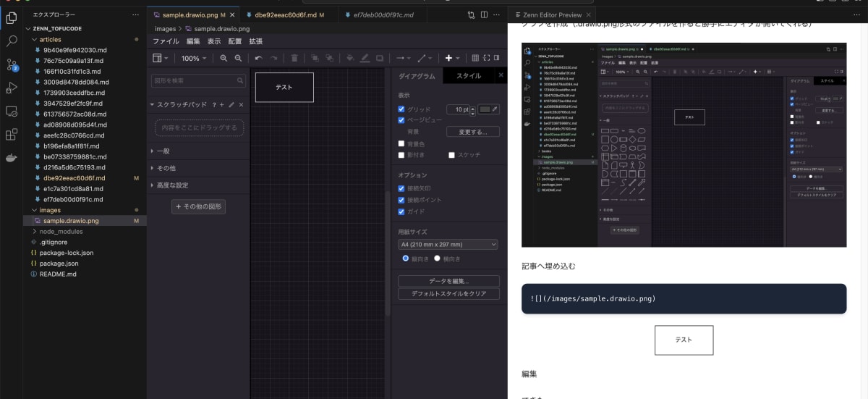Open the Run and Debug view
The image size is (868, 399).
point(11,88)
